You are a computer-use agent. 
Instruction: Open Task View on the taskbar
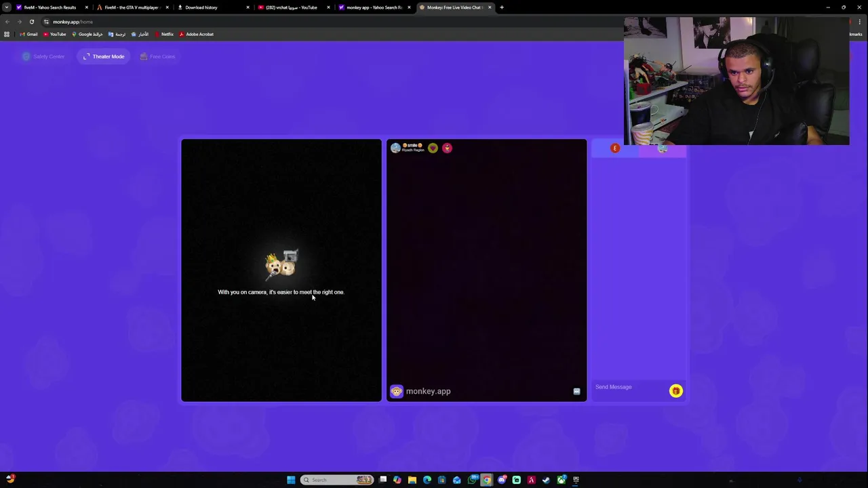point(382,480)
